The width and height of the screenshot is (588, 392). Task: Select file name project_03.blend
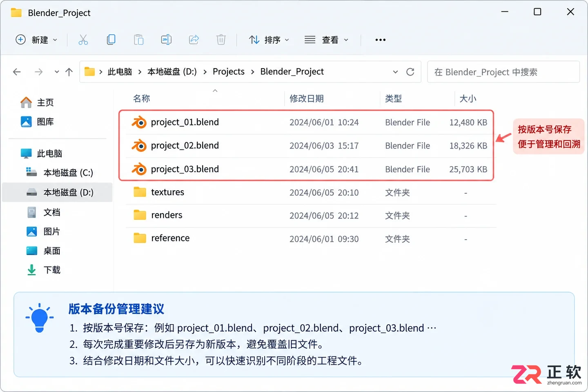coord(185,169)
